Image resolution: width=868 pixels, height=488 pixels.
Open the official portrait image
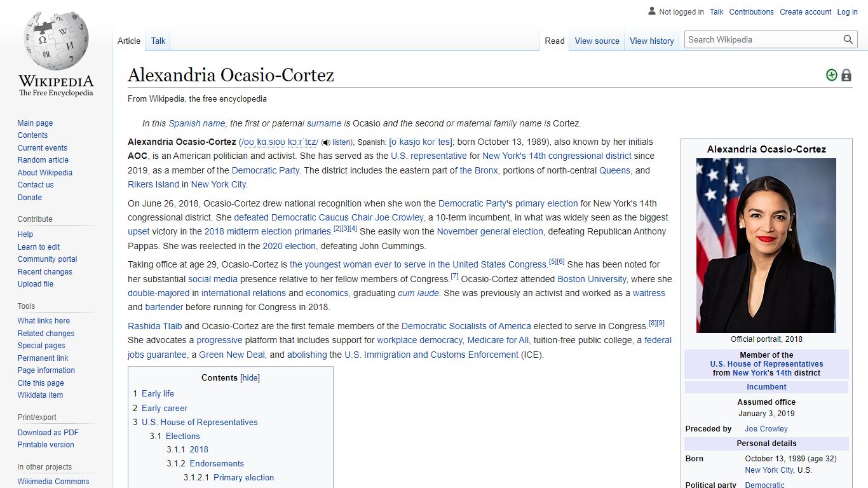coord(766,245)
